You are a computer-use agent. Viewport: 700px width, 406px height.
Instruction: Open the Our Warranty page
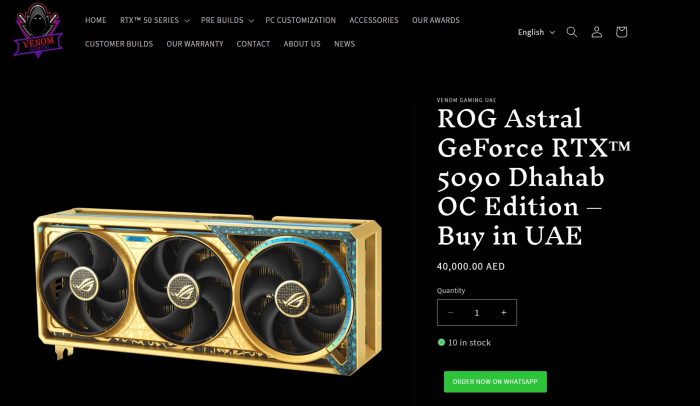point(195,44)
